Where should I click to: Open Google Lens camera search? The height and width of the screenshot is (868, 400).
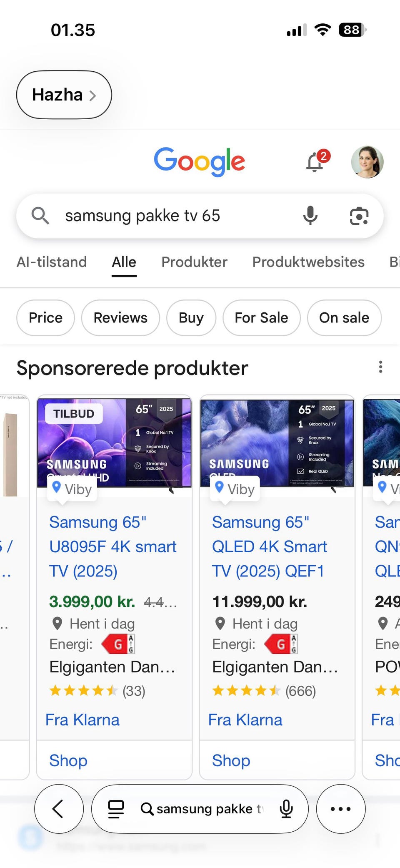[359, 216]
